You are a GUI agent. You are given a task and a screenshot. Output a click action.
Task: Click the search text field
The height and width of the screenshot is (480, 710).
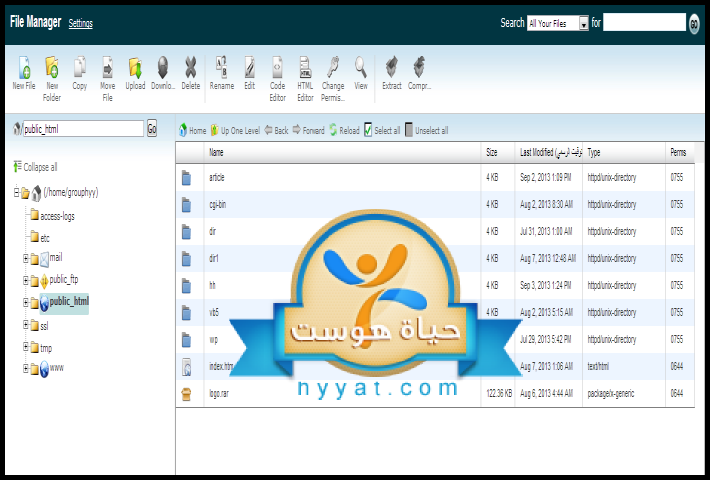point(644,22)
